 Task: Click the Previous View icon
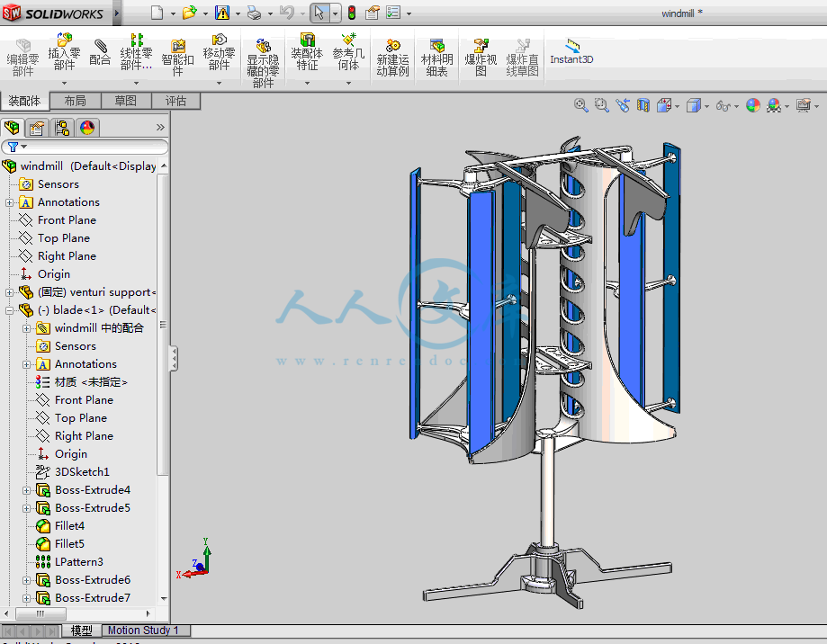click(623, 105)
